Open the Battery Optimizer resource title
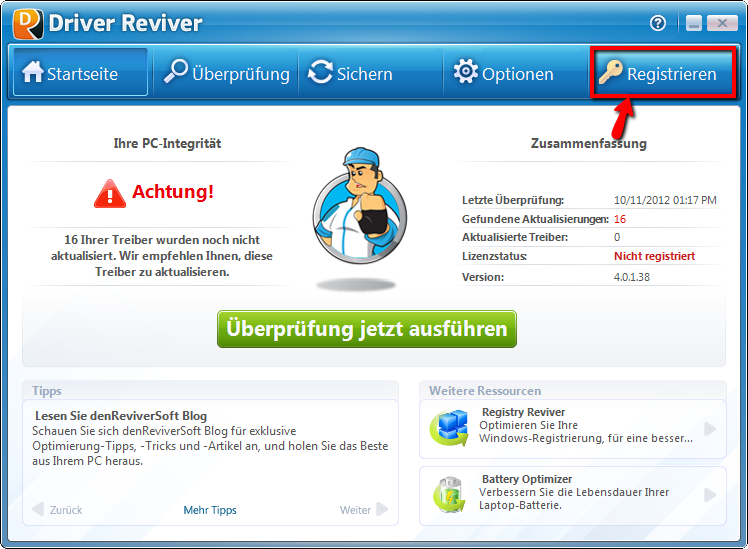748x549 pixels. click(527, 479)
